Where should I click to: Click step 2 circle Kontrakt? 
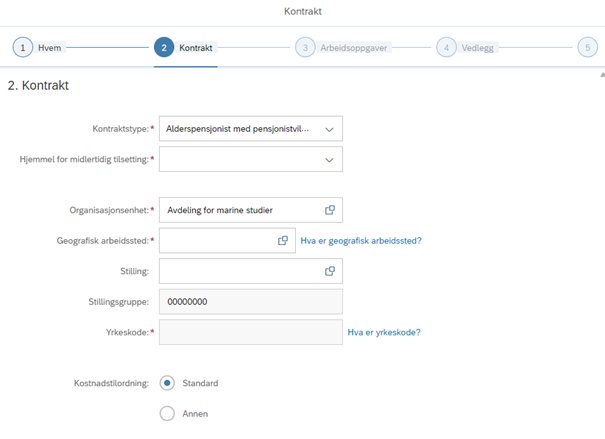coord(164,47)
